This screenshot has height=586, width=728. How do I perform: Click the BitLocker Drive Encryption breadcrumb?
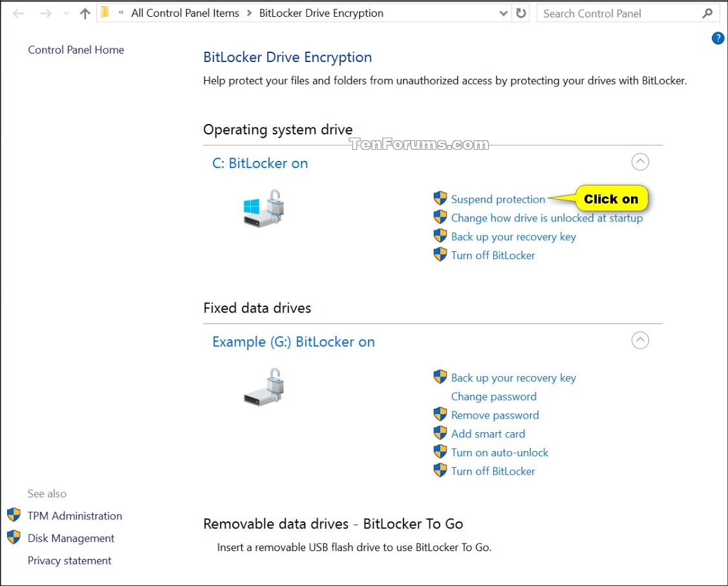(321, 13)
